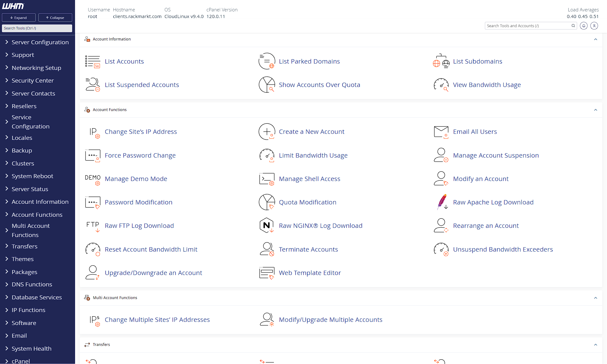The height and width of the screenshot is (364, 607).
Task: Click the Manage Demo Mode DEMO icon
Action: (92, 179)
